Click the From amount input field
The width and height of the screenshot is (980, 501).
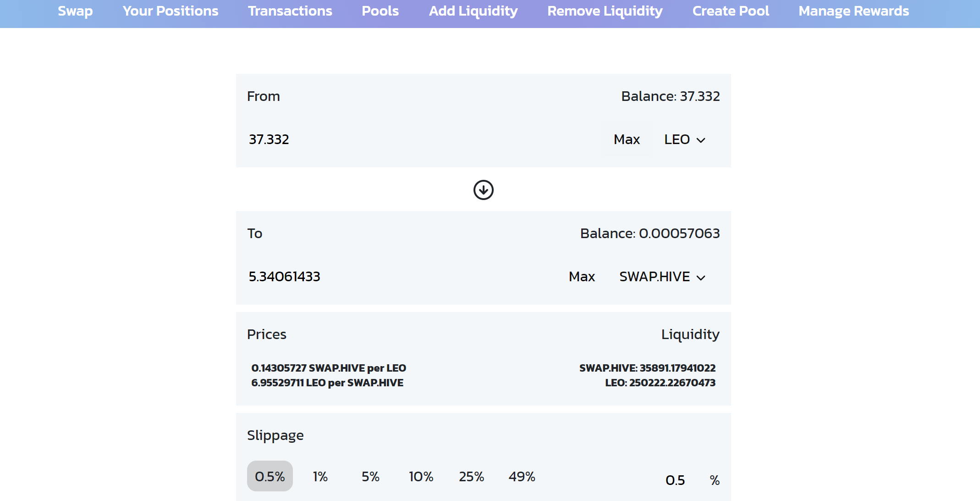[413, 139]
